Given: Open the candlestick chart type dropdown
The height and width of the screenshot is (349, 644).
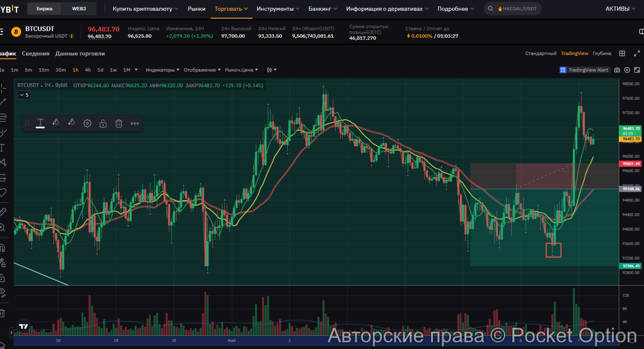Looking at the screenshot, I should [x=272, y=70].
